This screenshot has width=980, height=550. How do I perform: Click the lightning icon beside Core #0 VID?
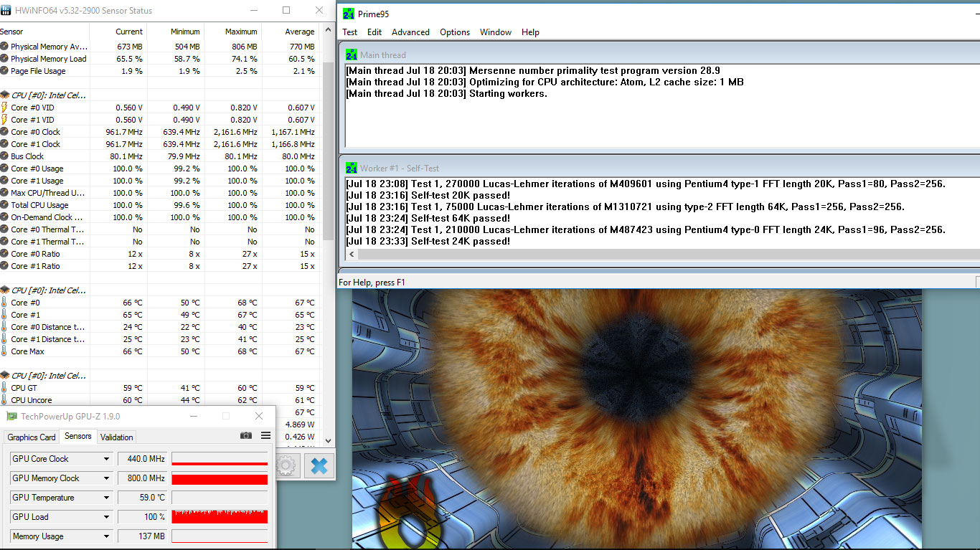[x=4, y=108]
